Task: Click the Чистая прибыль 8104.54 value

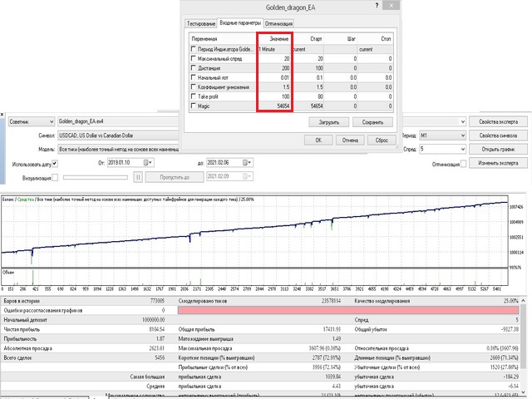Action: point(156,329)
